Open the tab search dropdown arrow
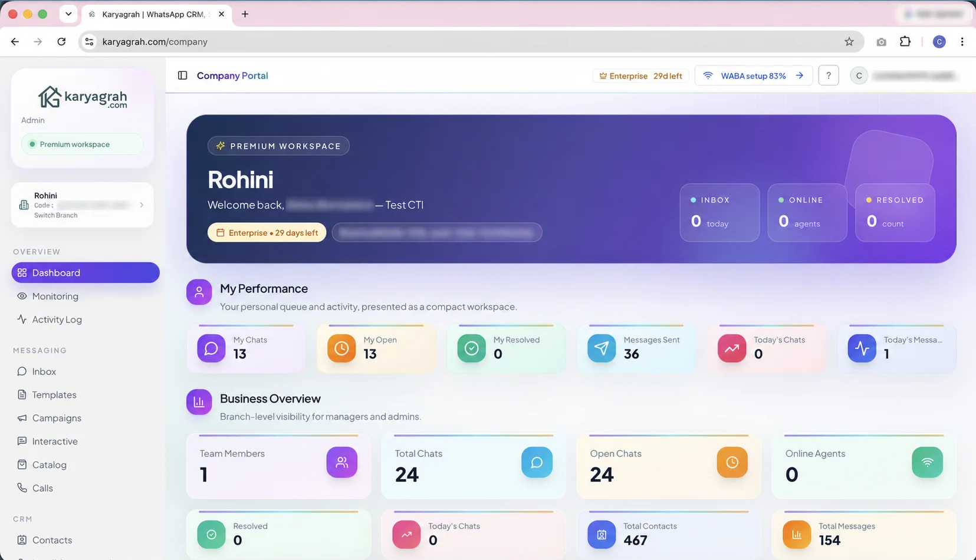Viewport: 976px width, 560px height. (68, 14)
